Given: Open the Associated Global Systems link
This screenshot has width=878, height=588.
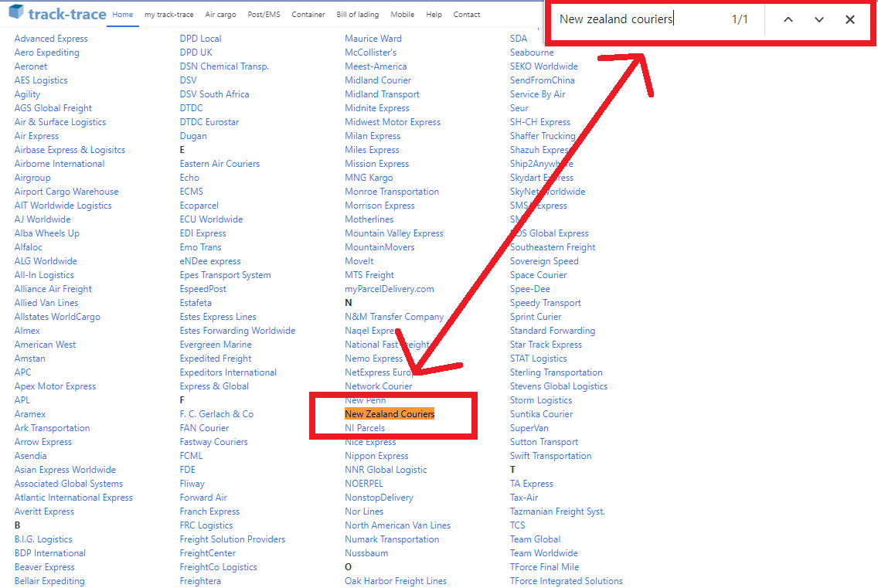Looking at the screenshot, I should 69,484.
